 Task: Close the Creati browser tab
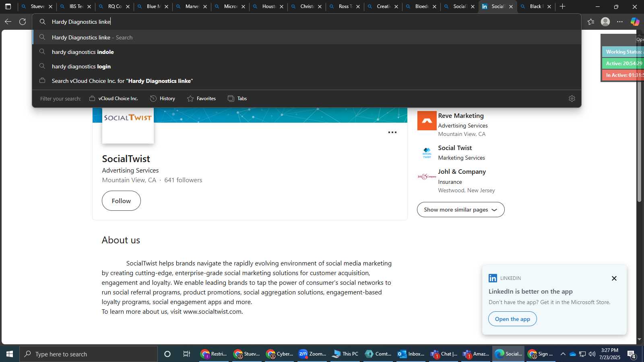click(x=396, y=7)
